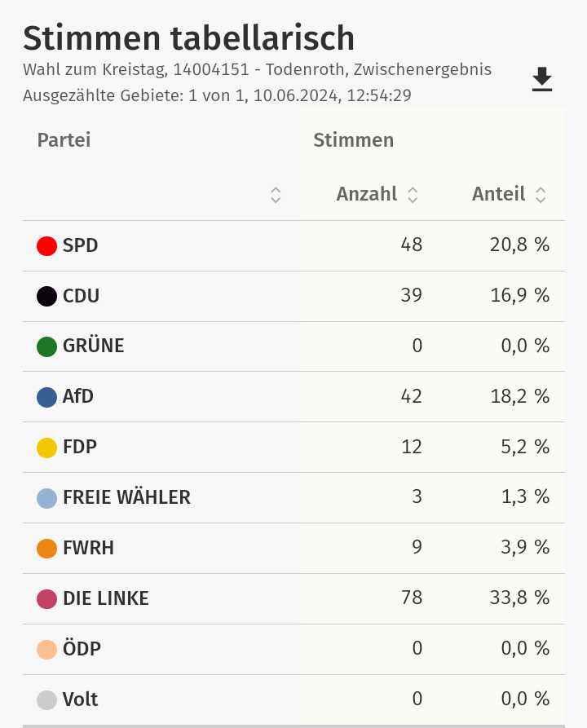
Task: Click the green GRÜNE color dot
Action: click(47, 346)
